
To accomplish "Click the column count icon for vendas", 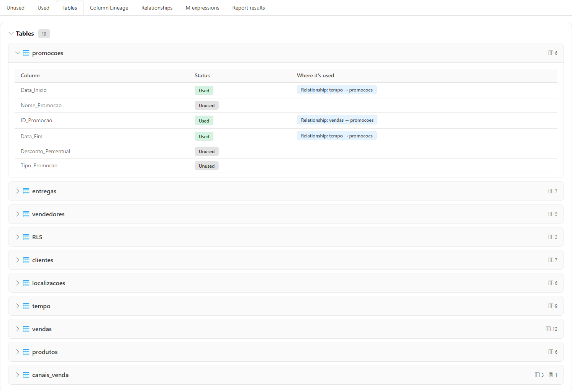I will click(548, 329).
